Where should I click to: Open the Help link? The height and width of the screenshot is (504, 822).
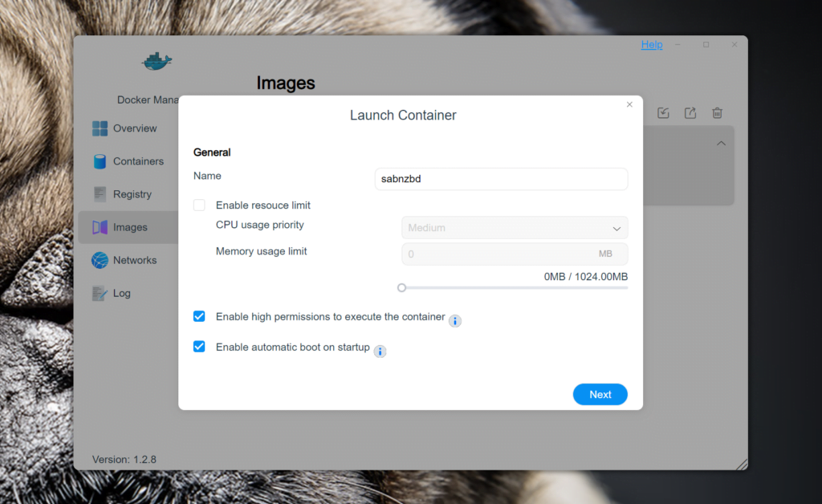651,45
